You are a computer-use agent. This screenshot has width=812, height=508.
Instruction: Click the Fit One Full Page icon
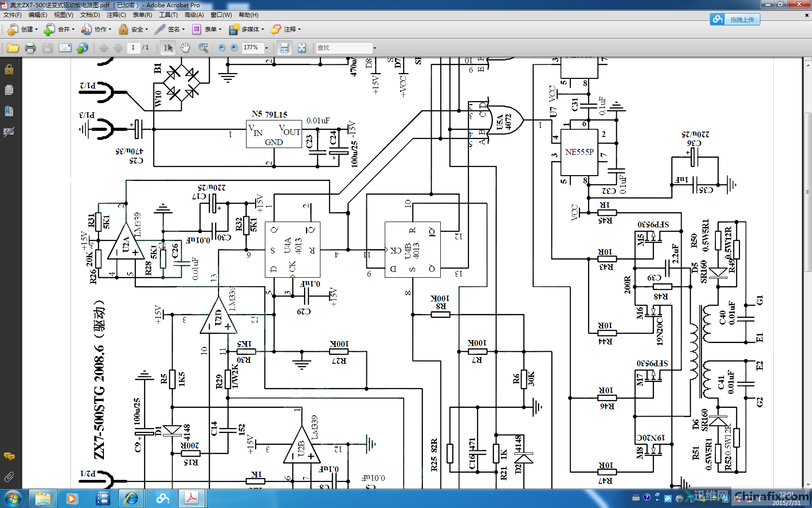[x=302, y=48]
